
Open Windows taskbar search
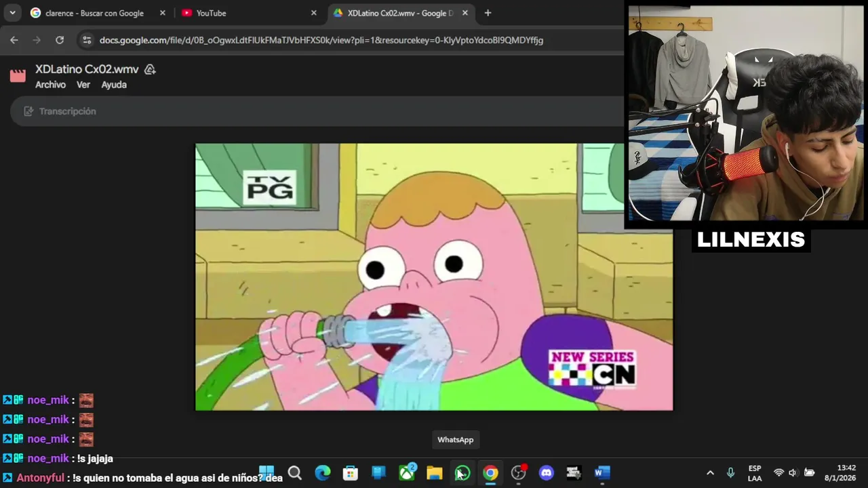click(295, 472)
